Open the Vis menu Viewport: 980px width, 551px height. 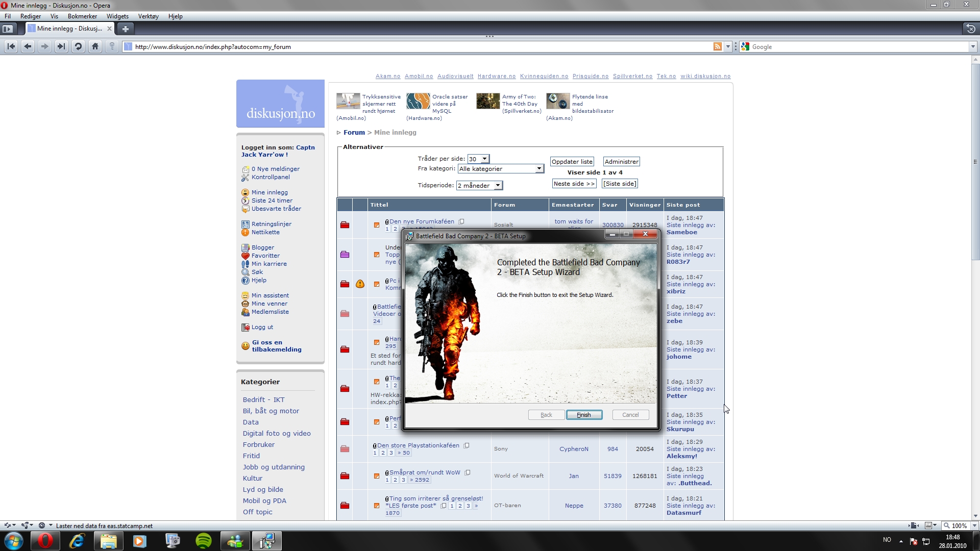[54, 16]
